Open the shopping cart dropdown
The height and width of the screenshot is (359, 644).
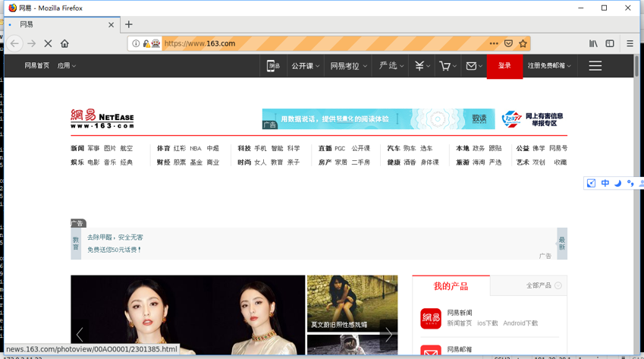click(x=448, y=66)
